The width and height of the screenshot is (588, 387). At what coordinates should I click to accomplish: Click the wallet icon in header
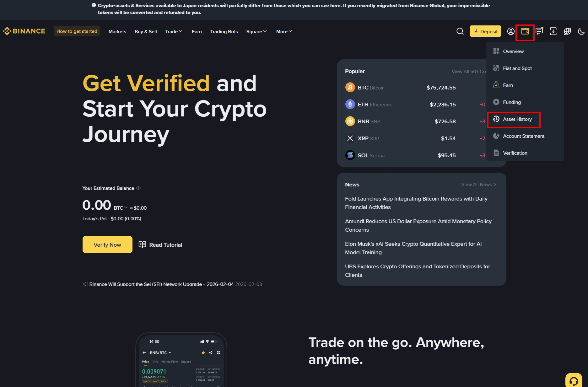coord(525,31)
